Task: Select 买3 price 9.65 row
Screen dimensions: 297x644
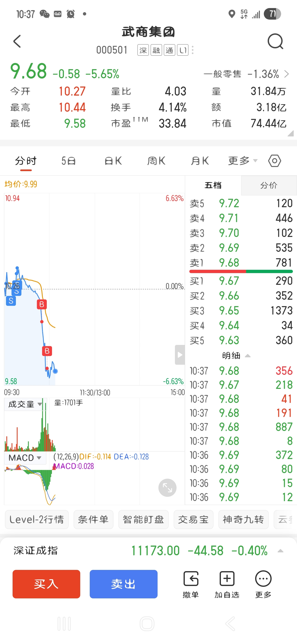Action: coord(241,310)
